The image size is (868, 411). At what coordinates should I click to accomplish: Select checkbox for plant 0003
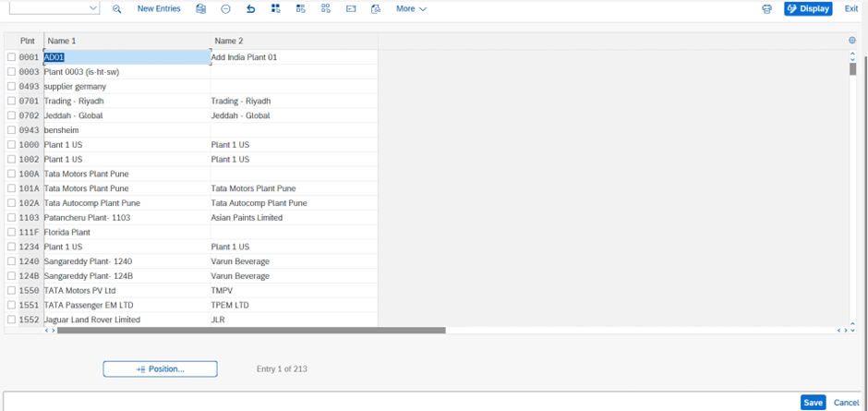coord(12,71)
